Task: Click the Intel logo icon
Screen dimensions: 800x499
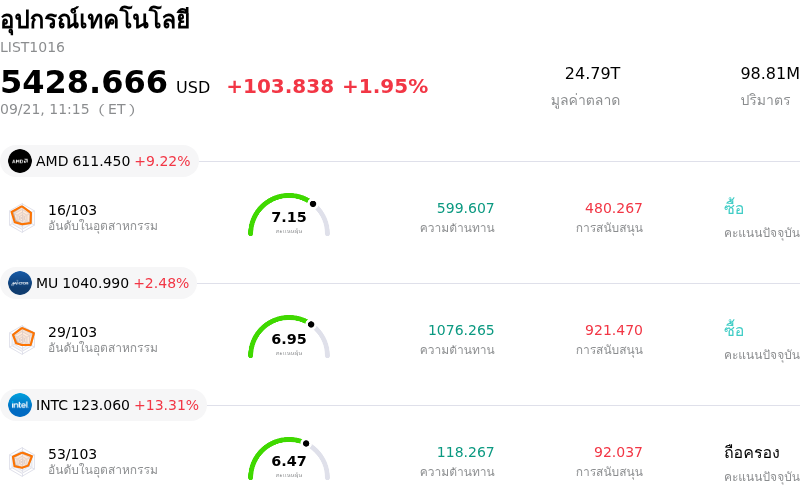Action: (x=20, y=405)
